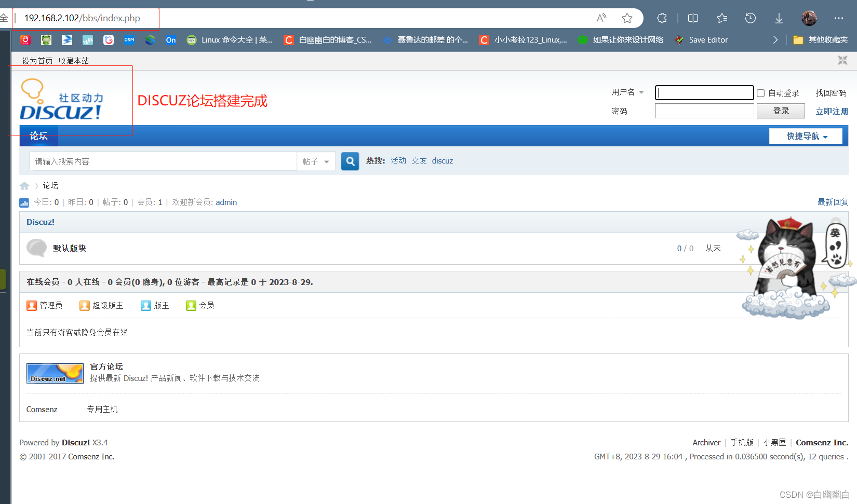Open the red first bookmark icon
This screenshot has width=857, height=504.
coord(25,40)
